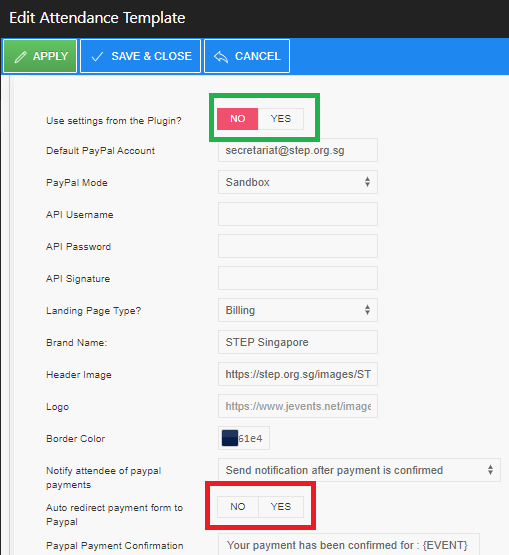Click the Landing Page Type selector arrows

367,310
